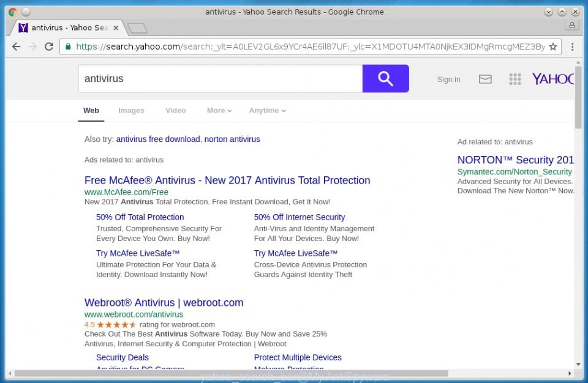Open Try McAfee LiveSafe link above Cross-Device
The height and width of the screenshot is (383, 588).
[x=295, y=253]
